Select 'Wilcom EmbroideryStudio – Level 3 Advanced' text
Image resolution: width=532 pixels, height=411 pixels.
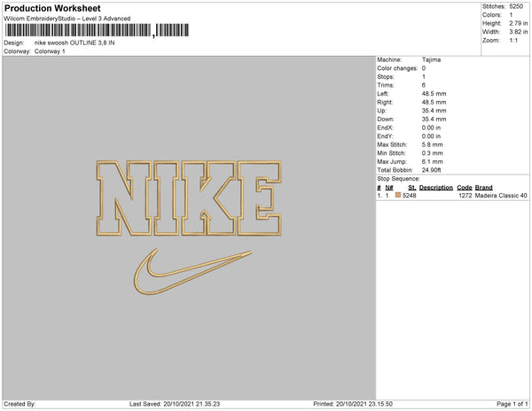(67, 19)
